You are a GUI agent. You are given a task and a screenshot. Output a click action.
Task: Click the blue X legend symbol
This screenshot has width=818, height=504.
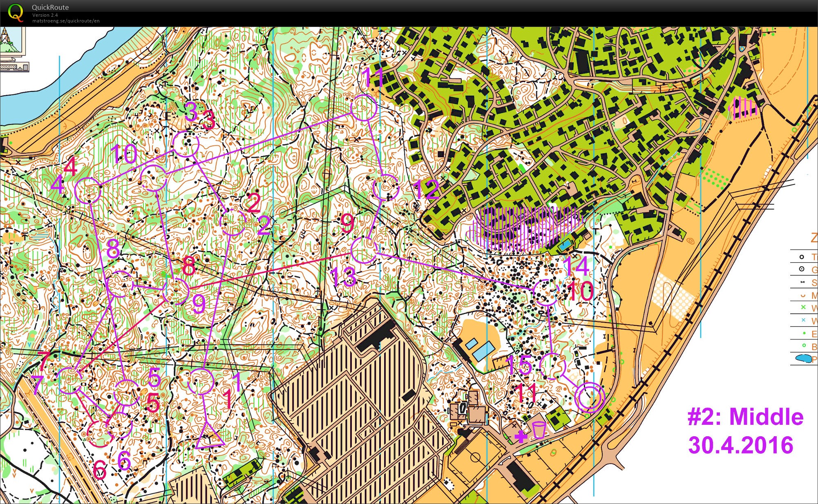tap(803, 320)
